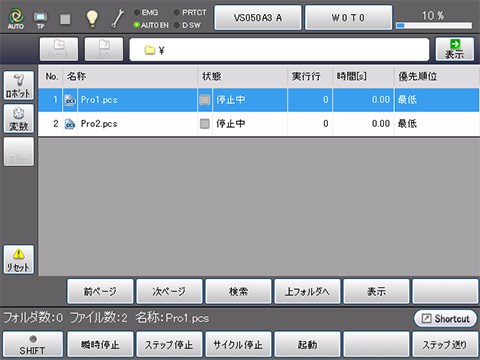Click the エラー sidebar button

(19, 152)
